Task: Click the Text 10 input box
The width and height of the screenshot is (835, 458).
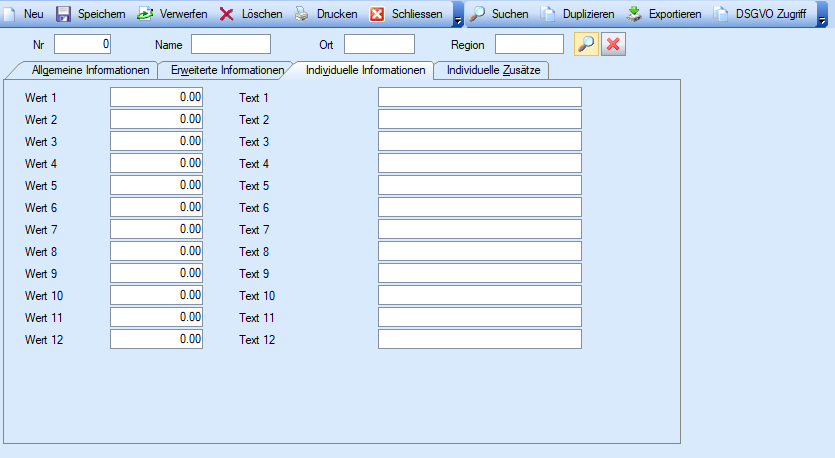Action: coord(480,295)
